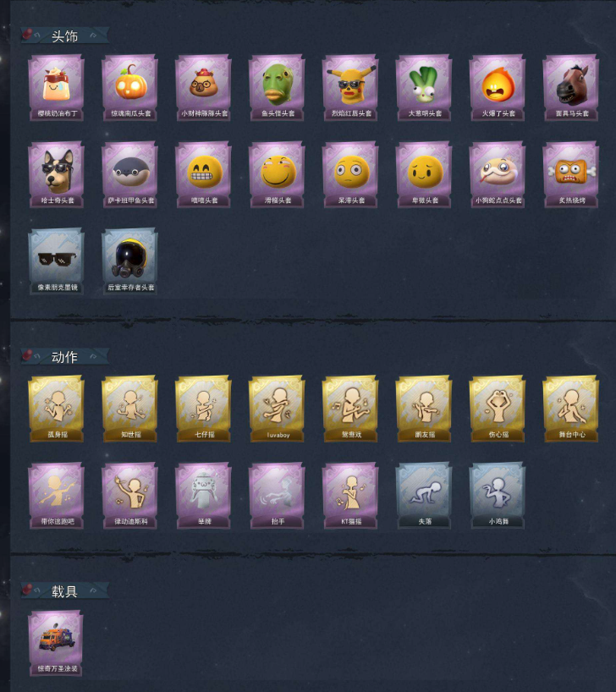Select the grilled bone 炙热烧烤 item
616x692 pixels.
[x=571, y=174]
